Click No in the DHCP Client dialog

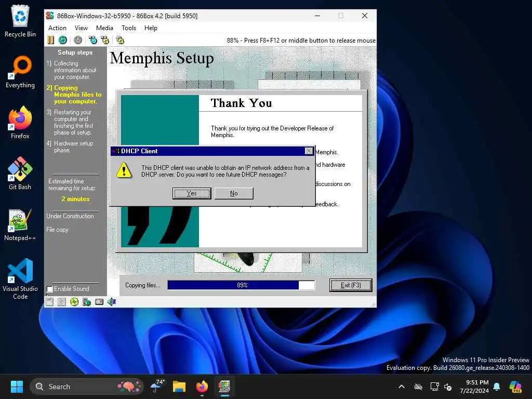234,193
